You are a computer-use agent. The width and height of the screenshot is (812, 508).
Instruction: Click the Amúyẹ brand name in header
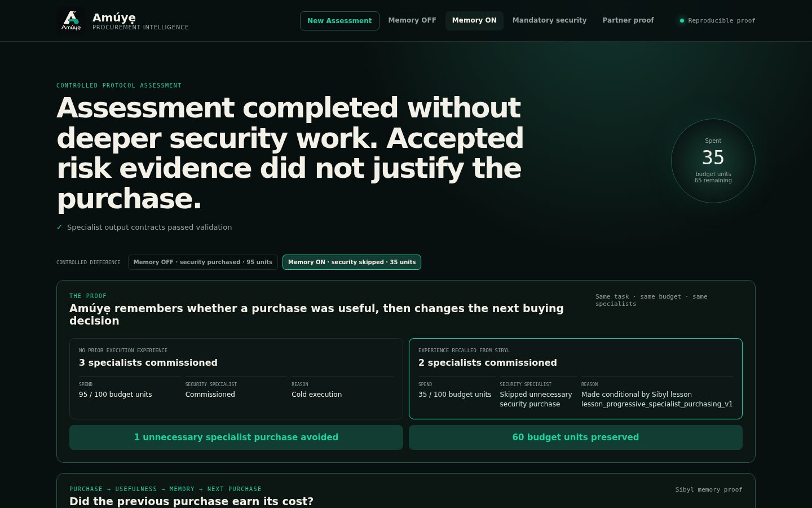[x=114, y=17]
